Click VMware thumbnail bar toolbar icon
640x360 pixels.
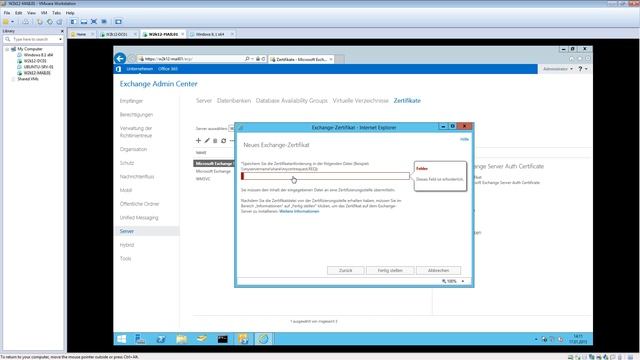84,22
